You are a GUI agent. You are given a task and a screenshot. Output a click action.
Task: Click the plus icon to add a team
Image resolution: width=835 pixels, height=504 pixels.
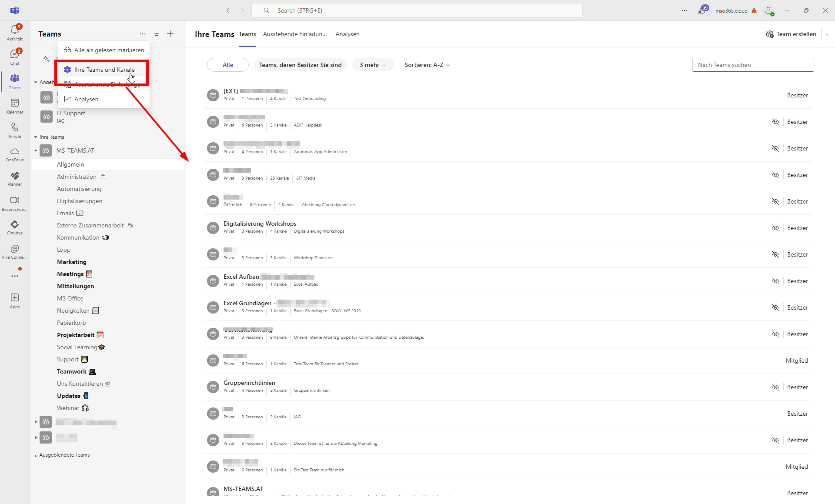[x=170, y=34]
